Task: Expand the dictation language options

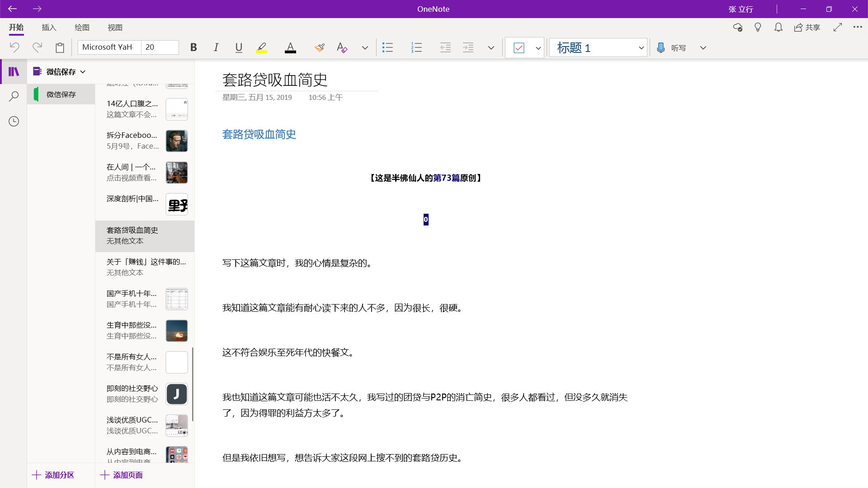Action: pyautogui.click(x=702, y=47)
